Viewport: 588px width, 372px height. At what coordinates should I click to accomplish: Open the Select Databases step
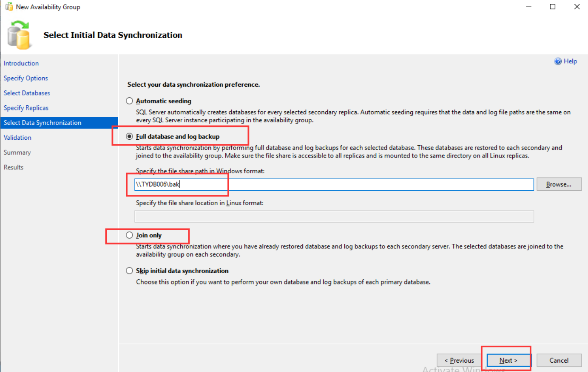click(27, 93)
